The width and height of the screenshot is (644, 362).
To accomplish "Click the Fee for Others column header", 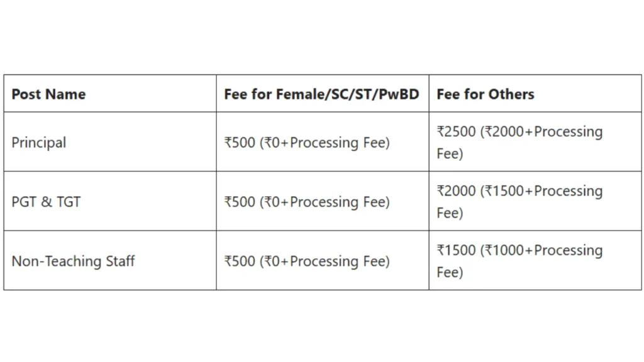I will (x=486, y=94).
